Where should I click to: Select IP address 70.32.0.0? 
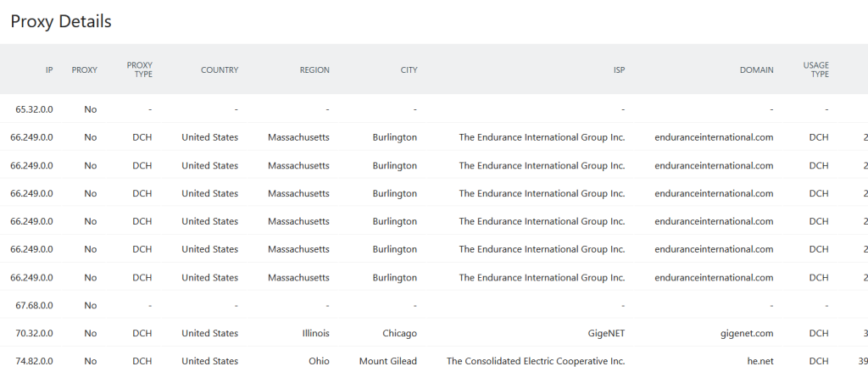coord(34,333)
